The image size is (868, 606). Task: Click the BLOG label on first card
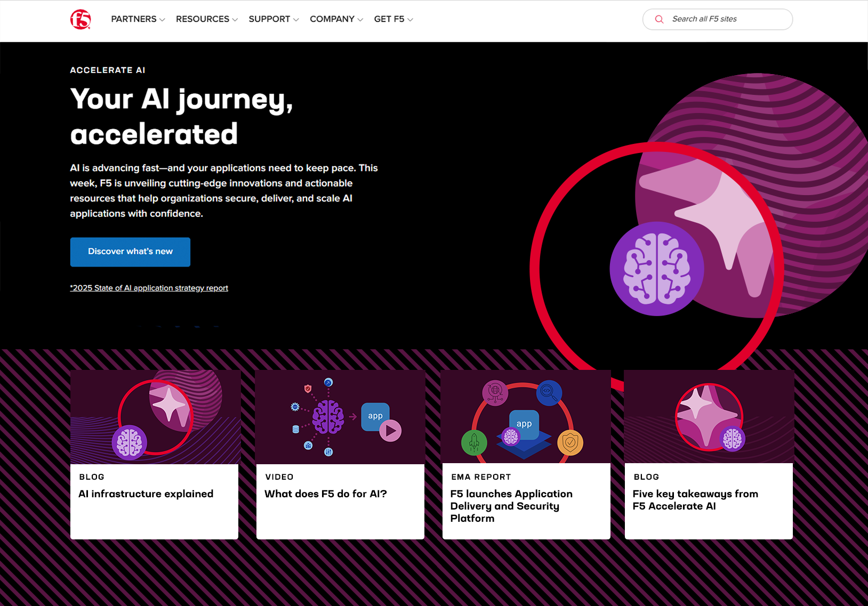click(x=92, y=477)
